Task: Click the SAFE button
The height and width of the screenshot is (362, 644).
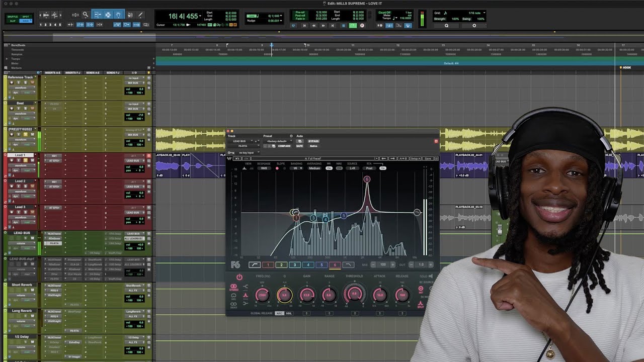Action: (299, 146)
